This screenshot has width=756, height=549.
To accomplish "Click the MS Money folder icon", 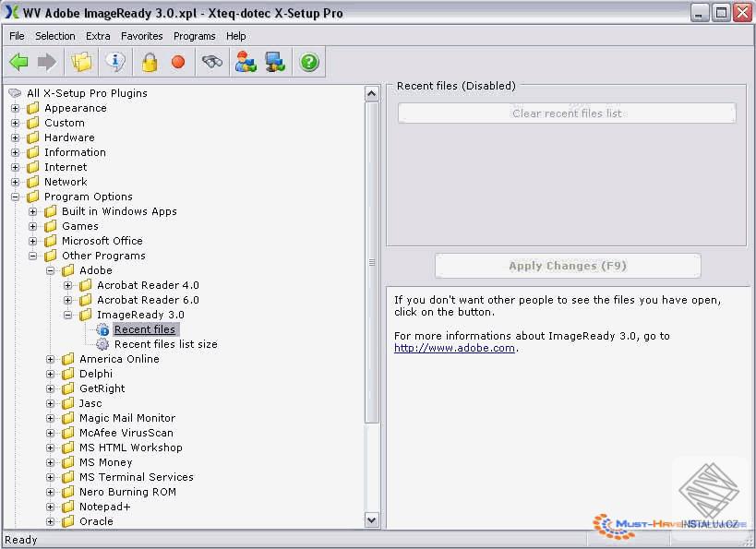I will (68, 462).
